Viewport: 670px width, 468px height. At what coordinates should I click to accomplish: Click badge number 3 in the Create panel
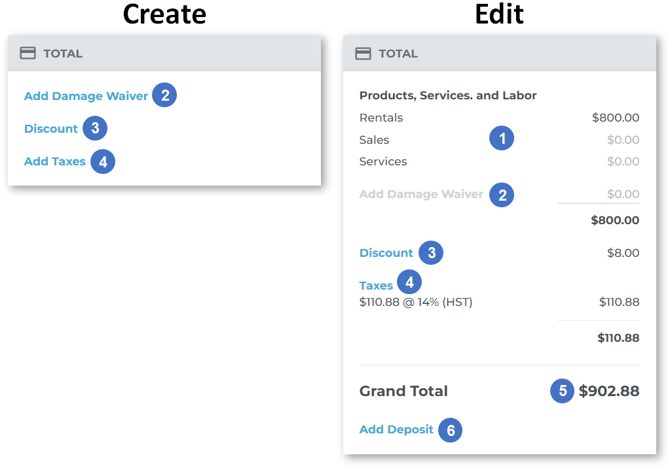pos(95,128)
